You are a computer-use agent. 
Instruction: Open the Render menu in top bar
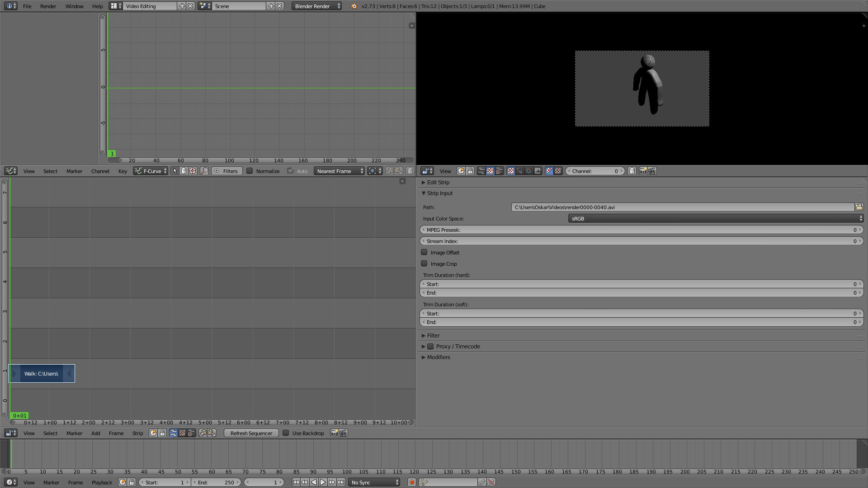click(x=48, y=6)
